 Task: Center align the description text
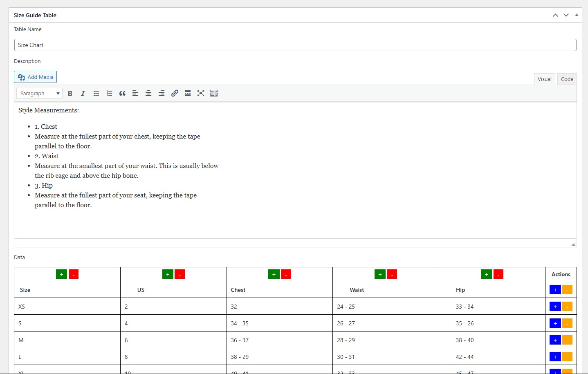[x=148, y=93]
